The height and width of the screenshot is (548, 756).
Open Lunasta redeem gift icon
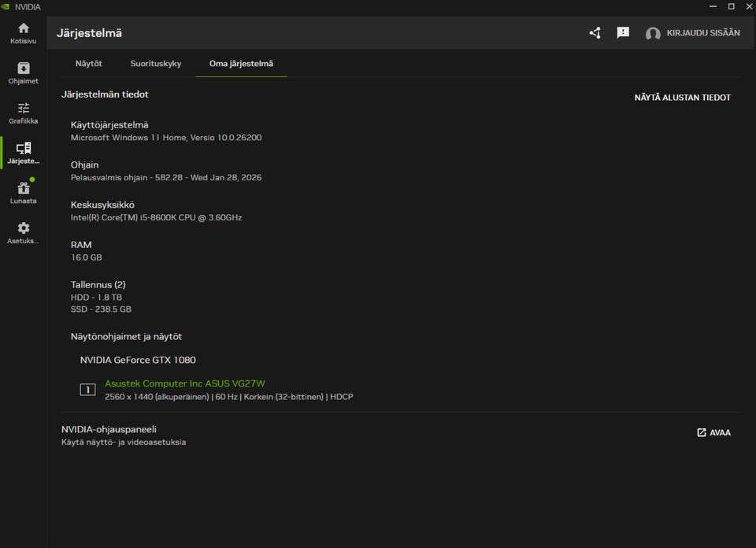tap(24, 189)
